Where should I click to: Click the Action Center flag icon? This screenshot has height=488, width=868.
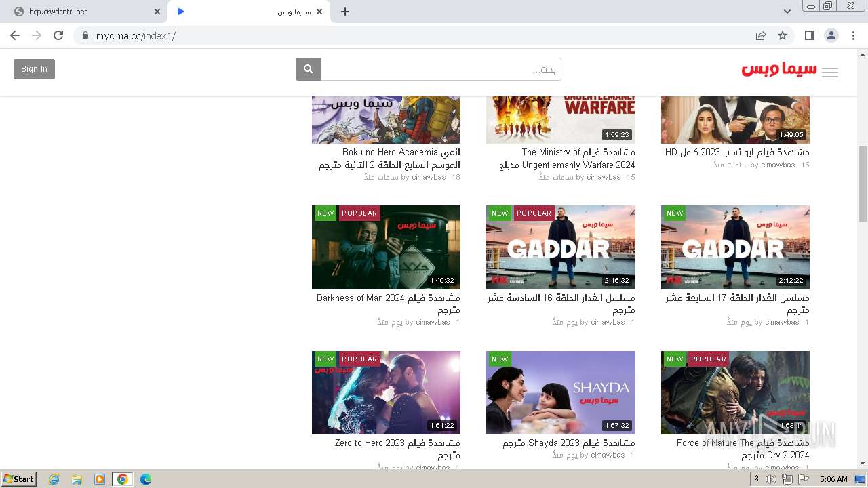[x=804, y=479]
